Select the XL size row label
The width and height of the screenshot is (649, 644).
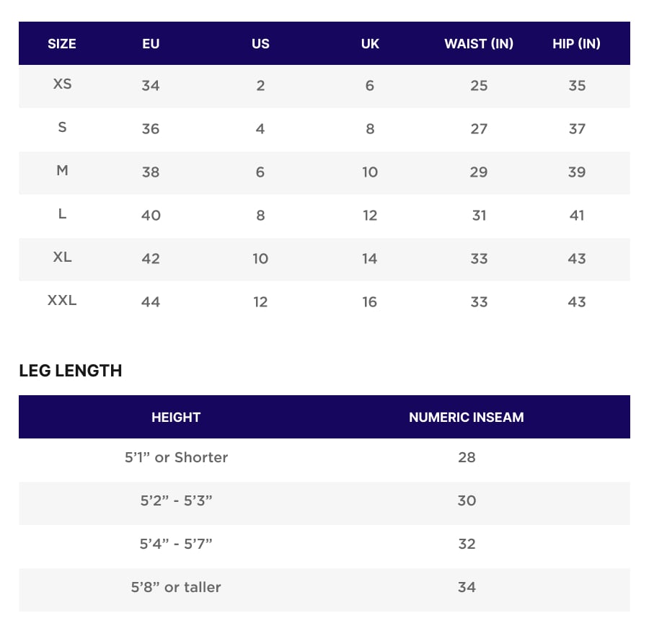point(62,257)
